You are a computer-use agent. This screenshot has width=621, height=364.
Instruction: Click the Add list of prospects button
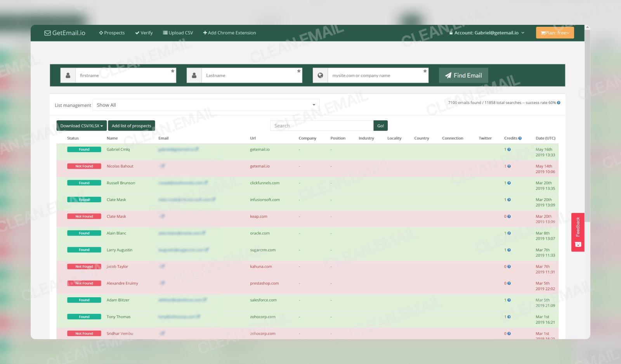coord(131,125)
